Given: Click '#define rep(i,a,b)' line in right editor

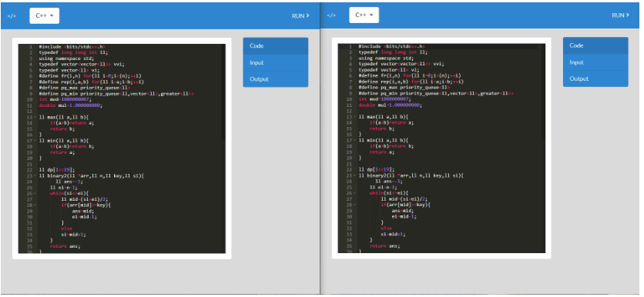Looking at the screenshot, I should click(411, 82).
